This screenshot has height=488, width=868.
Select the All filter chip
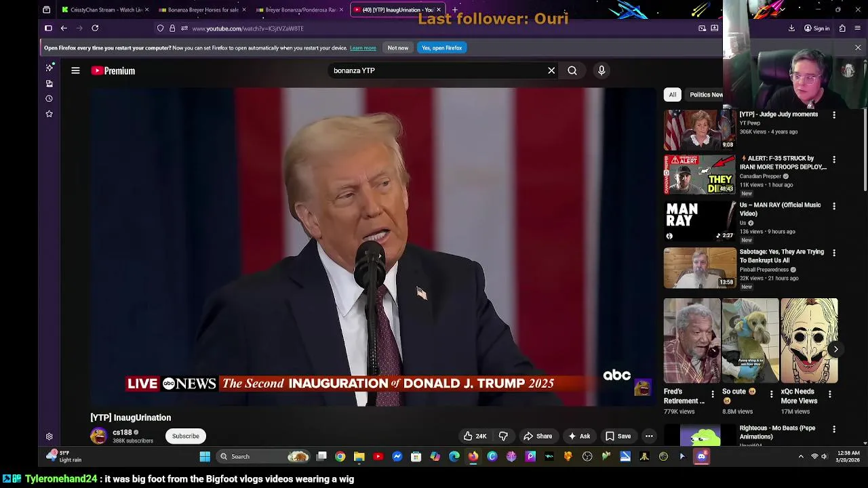[672, 95]
